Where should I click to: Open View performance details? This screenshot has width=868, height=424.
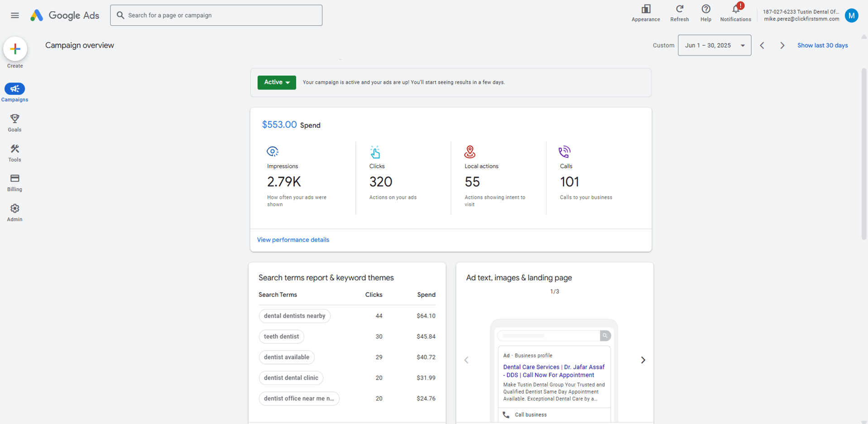pos(293,240)
